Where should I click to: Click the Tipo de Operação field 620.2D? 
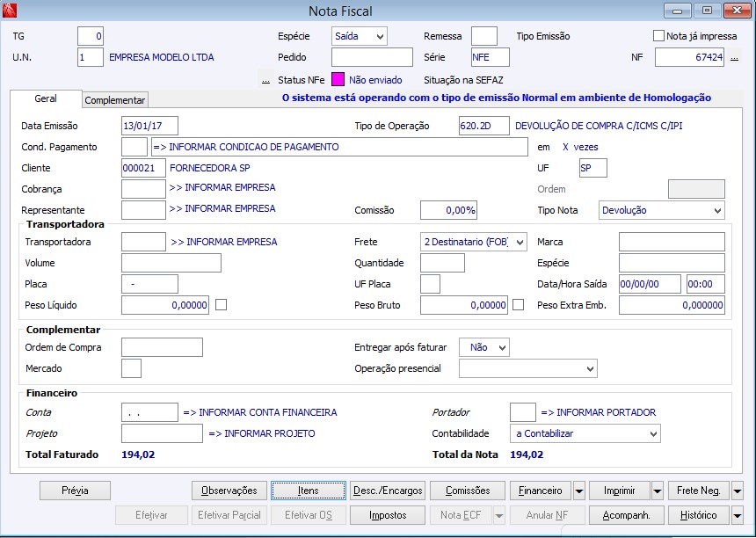tap(484, 126)
